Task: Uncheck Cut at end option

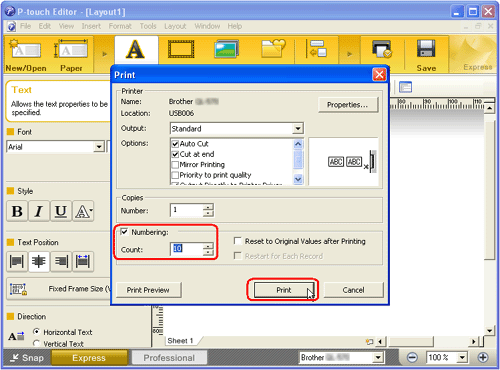Action: click(175, 154)
